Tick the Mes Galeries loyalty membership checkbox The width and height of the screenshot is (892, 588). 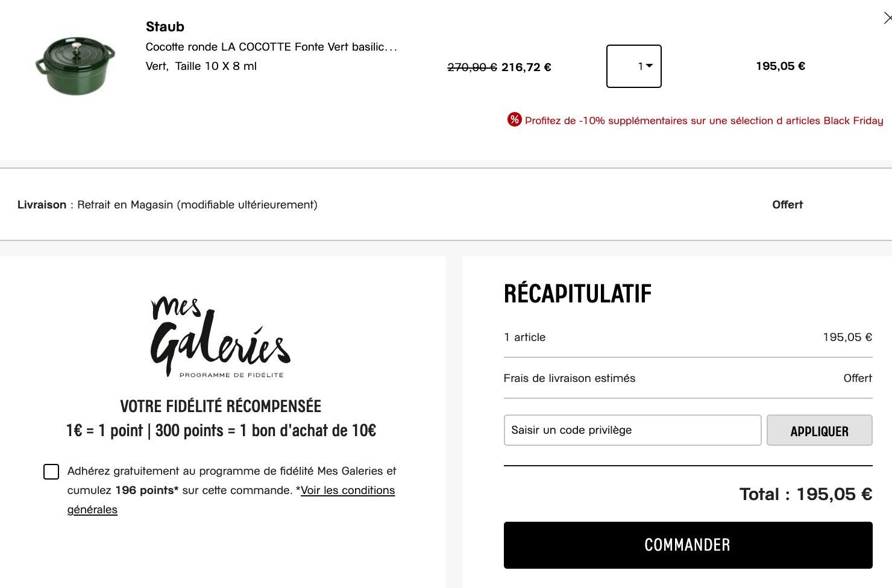click(x=51, y=472)
